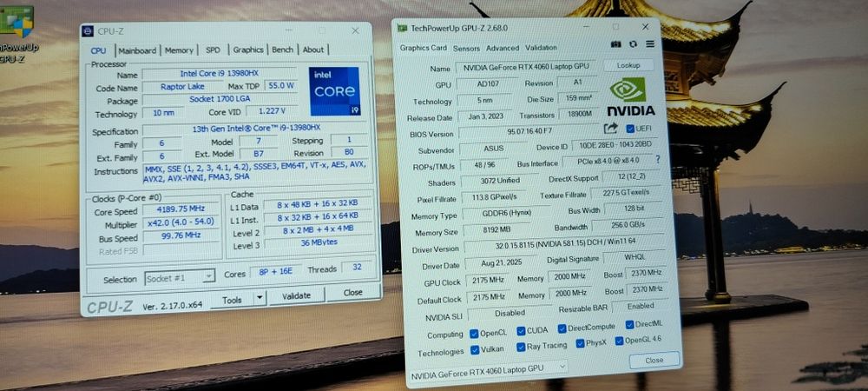Image resolution: width=868 pixels, height=391 pixels.
Task: Switch to the Mainboard tab
Action: (137, 50)
